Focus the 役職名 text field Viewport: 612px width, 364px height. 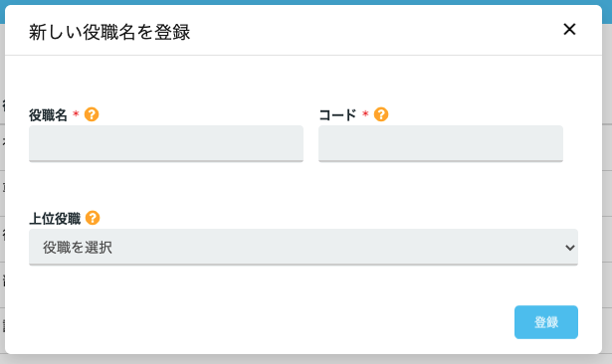(x=166, y=143)
